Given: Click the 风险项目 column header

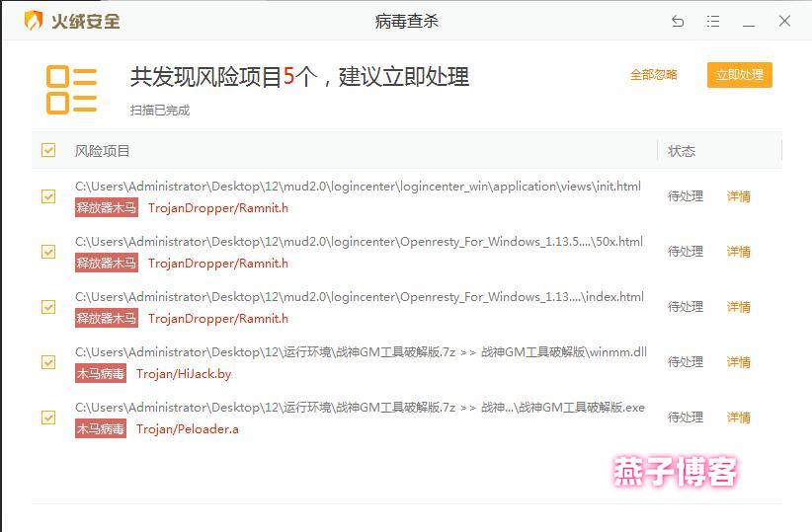Looking at the screenshot, I should [x=102, y=151].
